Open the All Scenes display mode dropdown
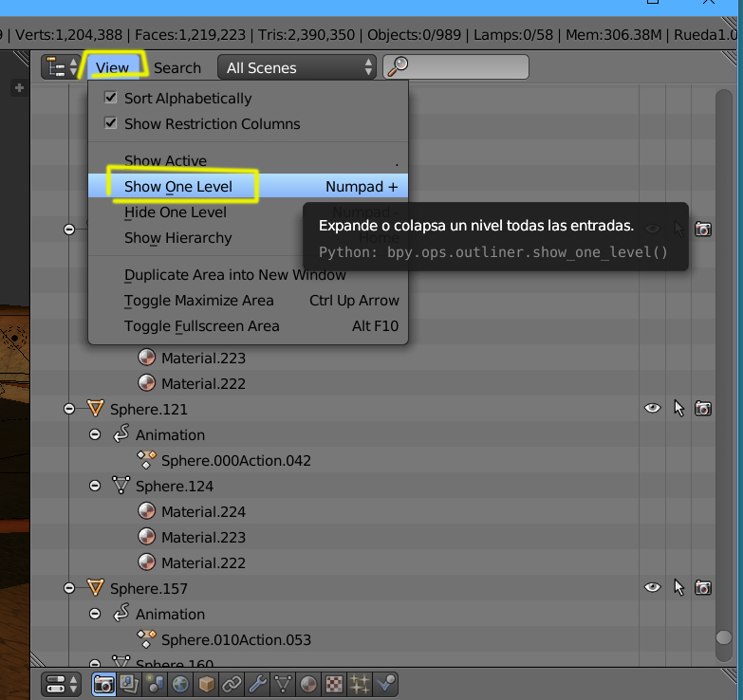This screenshot has height=700, width=743. [x=297, y=67]
